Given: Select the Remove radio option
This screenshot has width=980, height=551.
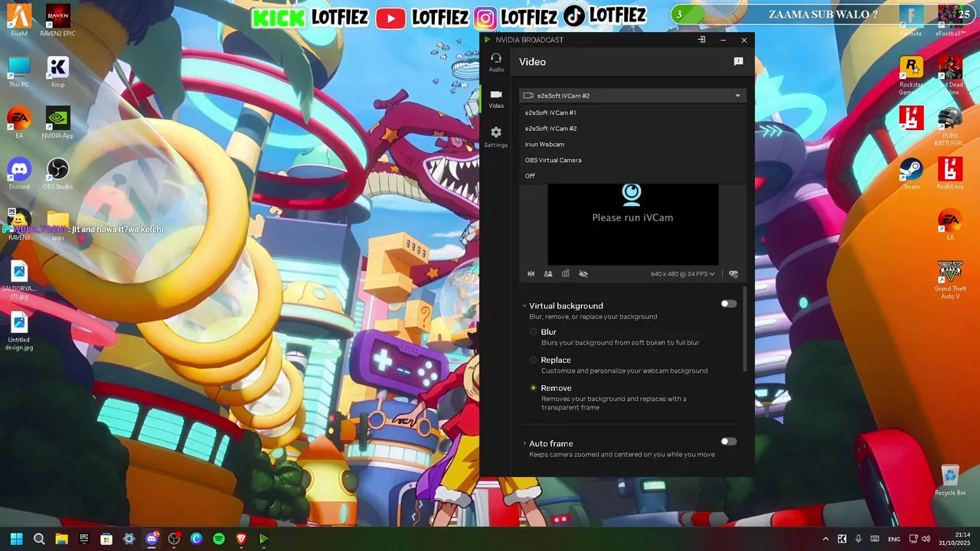Looking at the screenshot, I should (534, 388).
